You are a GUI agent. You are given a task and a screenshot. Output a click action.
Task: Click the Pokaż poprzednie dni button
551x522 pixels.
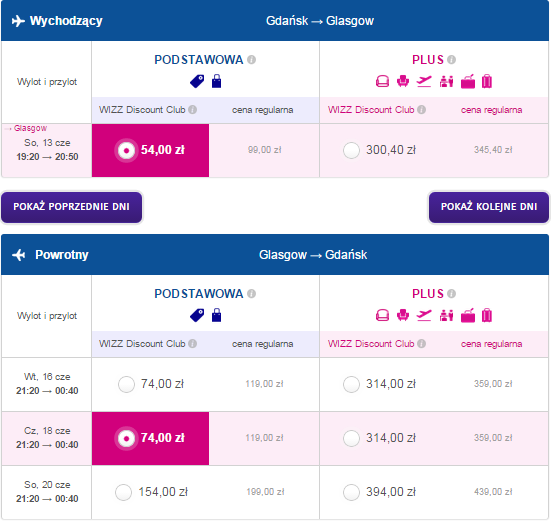coord(72,207)
